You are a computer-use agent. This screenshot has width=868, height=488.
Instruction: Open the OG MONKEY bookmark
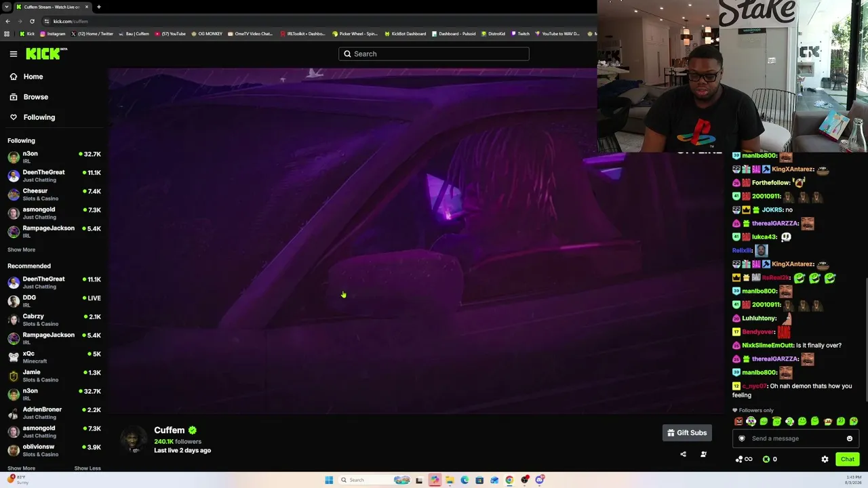[207, 34]
